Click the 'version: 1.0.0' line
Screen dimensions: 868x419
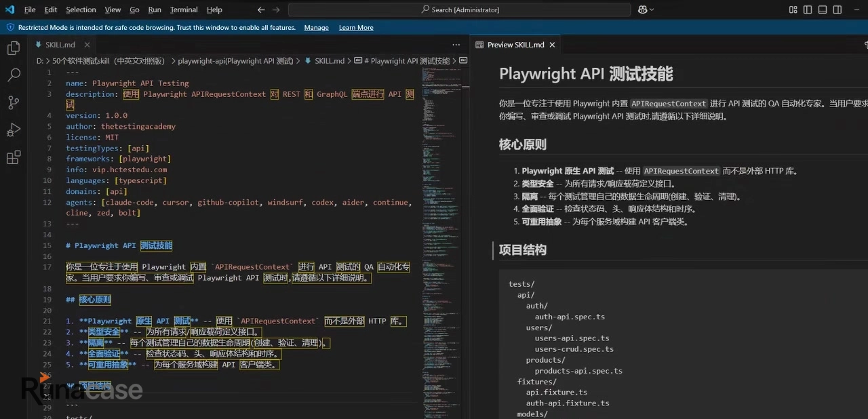point(96,116)
